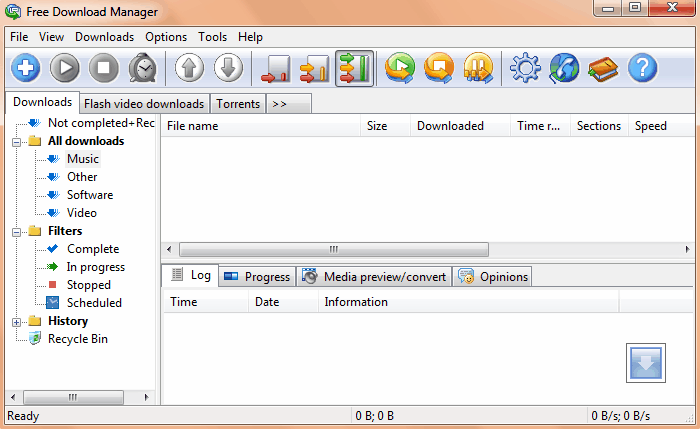Sort by Downloaded column header
The image size is (700, 429).
coord(460,126)
